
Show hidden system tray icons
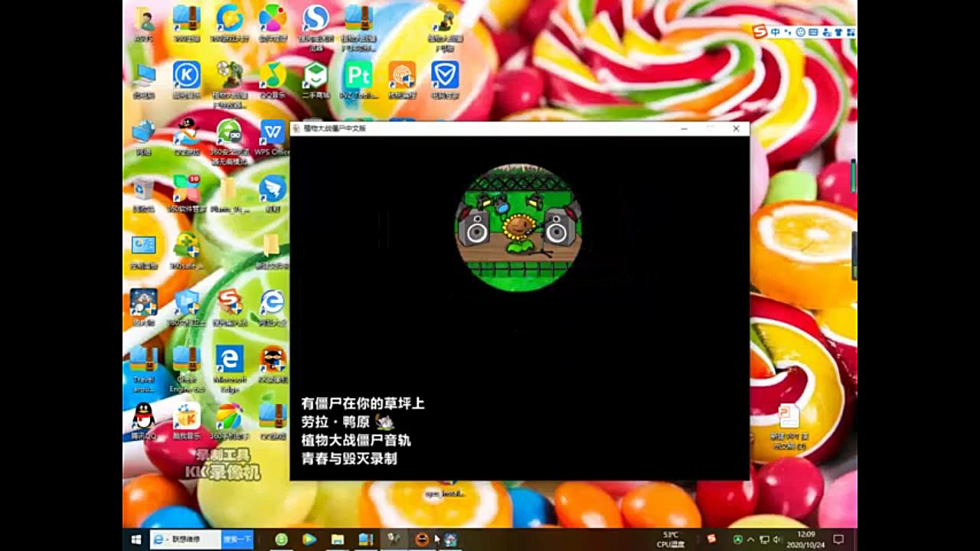point(750,540)
